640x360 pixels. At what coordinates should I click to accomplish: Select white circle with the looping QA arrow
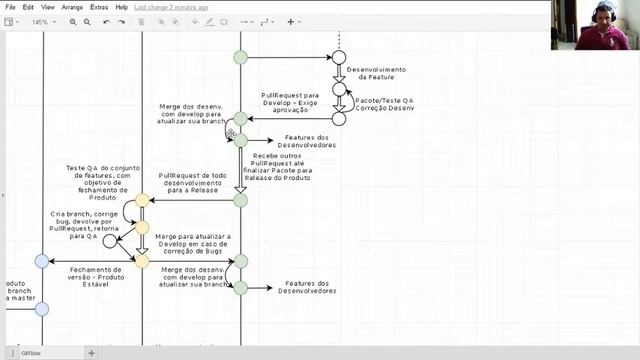click(x=339, y=89)
